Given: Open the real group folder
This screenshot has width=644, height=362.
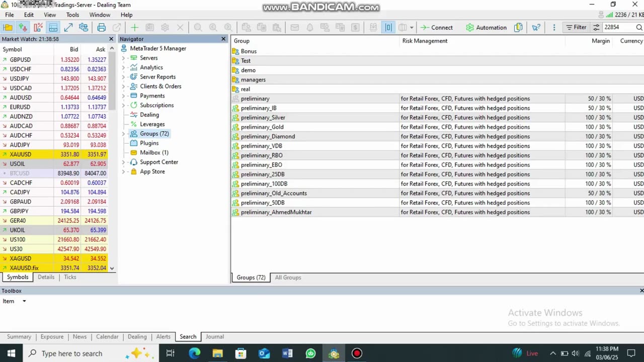Looking at the screenshot, I should (245, 89).
